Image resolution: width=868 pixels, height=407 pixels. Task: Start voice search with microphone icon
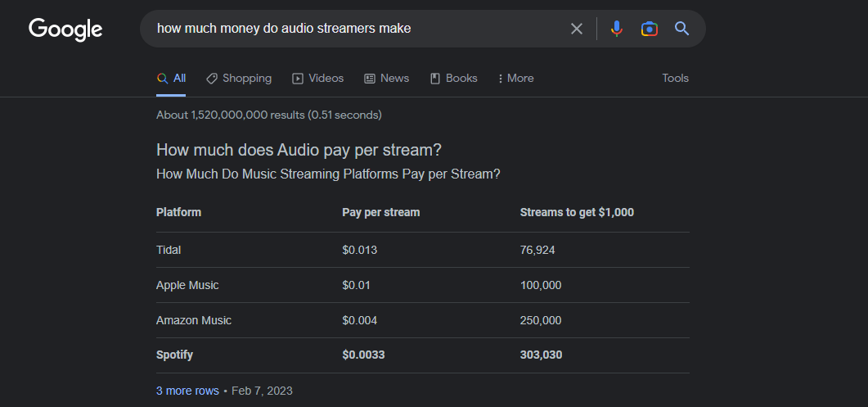(616, 29)
